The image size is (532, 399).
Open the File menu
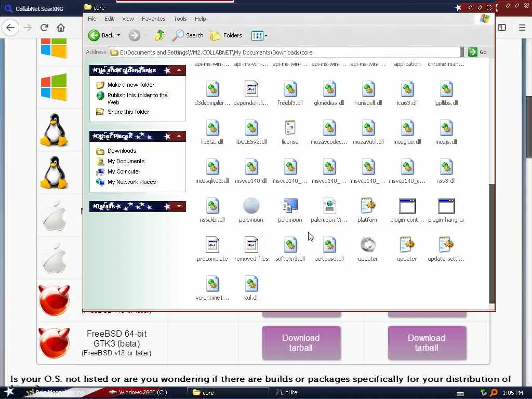click(92, 19)
